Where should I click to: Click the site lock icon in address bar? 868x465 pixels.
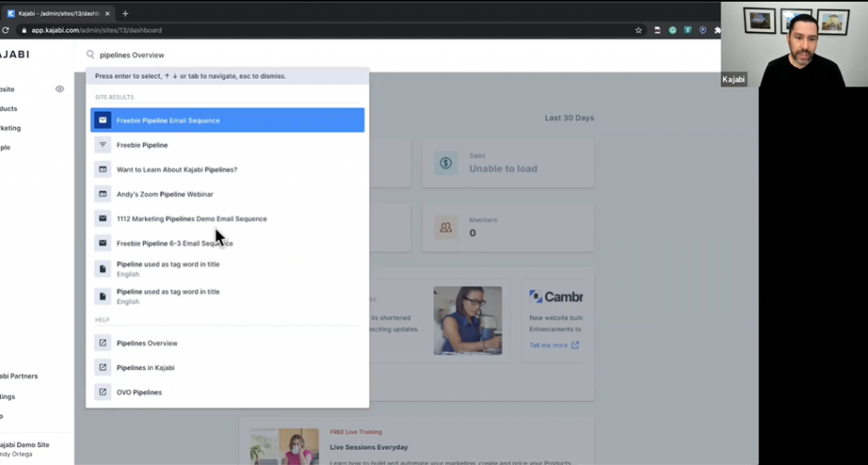click(23, 30)
